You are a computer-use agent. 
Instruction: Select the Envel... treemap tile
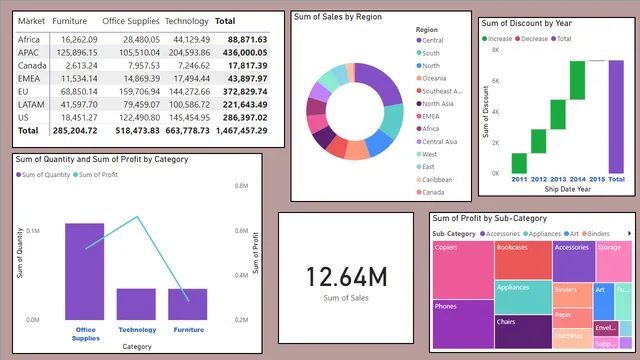pos(606,328)
